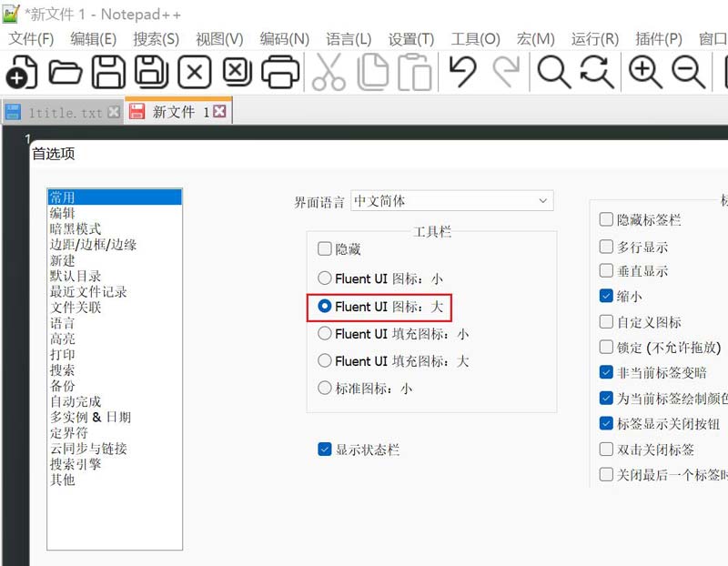Select 暗黑模式 in preferences list
The width and height of the screenshot is (728, 566).
115,228
